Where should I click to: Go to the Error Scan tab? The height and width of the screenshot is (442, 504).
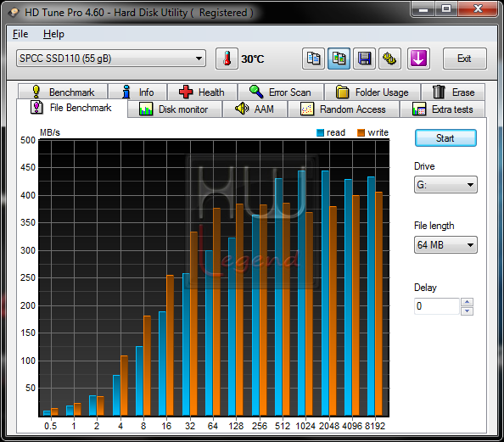pyautogui.click(x=281, y=92)
